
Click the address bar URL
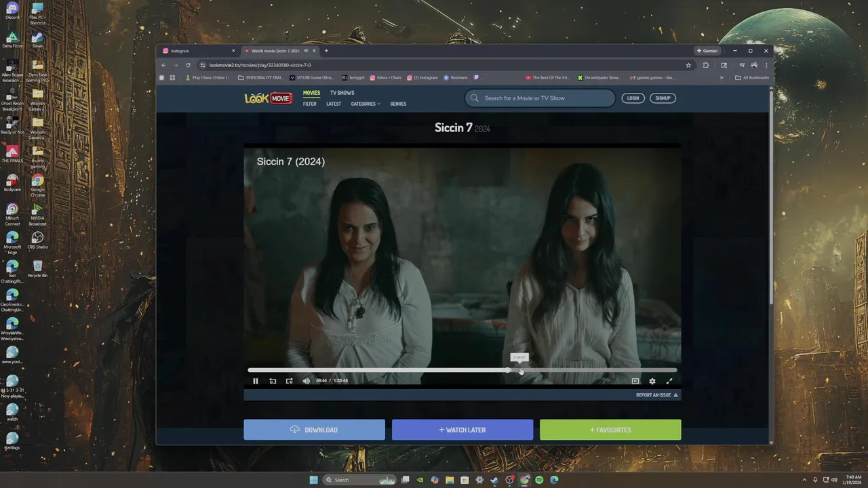click(260, 65)
